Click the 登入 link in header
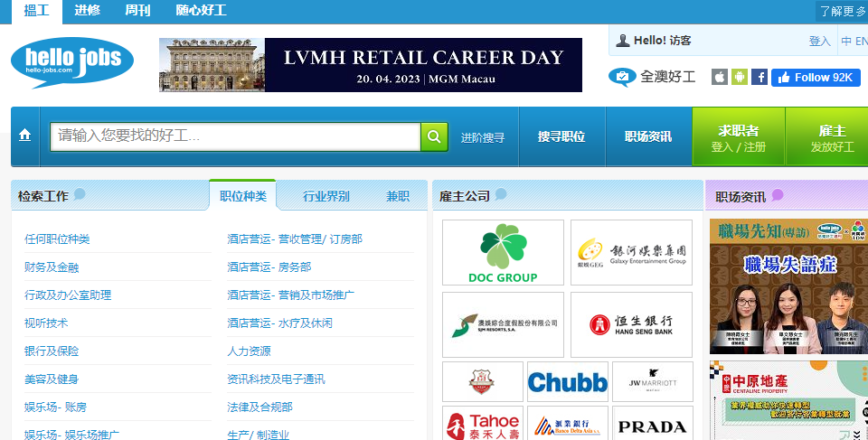 [820, 41]
